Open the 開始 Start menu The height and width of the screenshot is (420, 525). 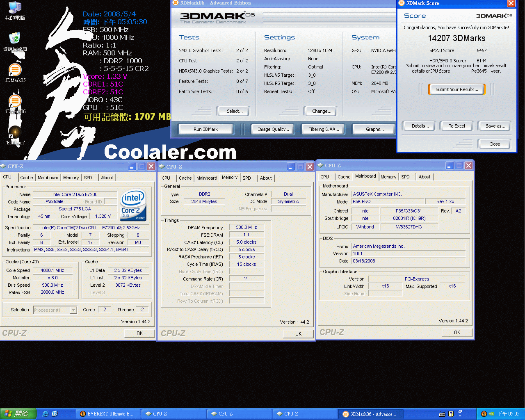18,414
